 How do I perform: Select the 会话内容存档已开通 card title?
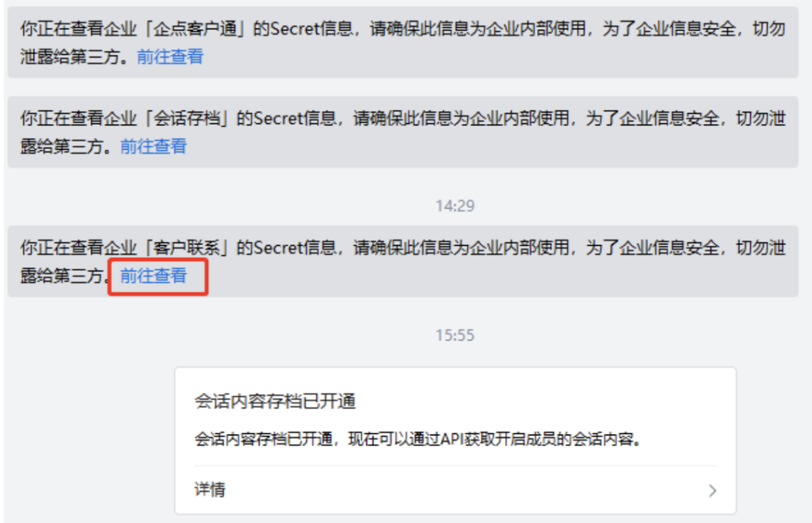(x=275, y=401)
